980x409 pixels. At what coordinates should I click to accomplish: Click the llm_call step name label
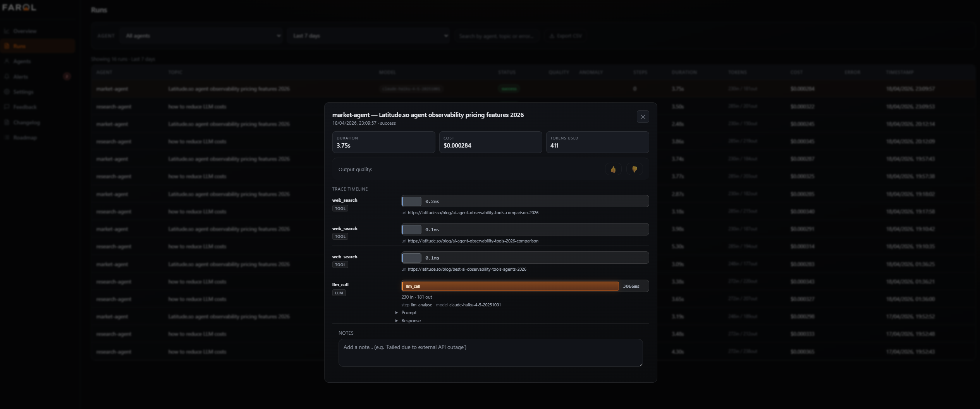(340, 285)
